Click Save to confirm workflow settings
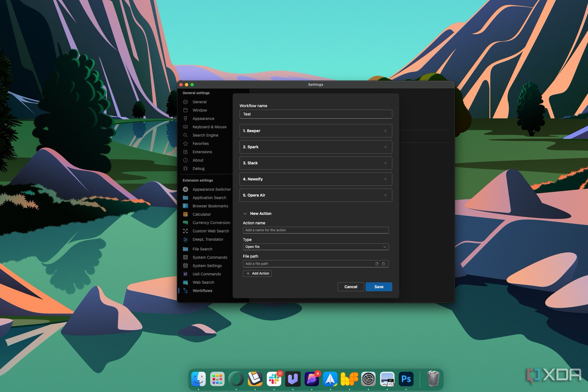The image size is (588, 392). 378,287
